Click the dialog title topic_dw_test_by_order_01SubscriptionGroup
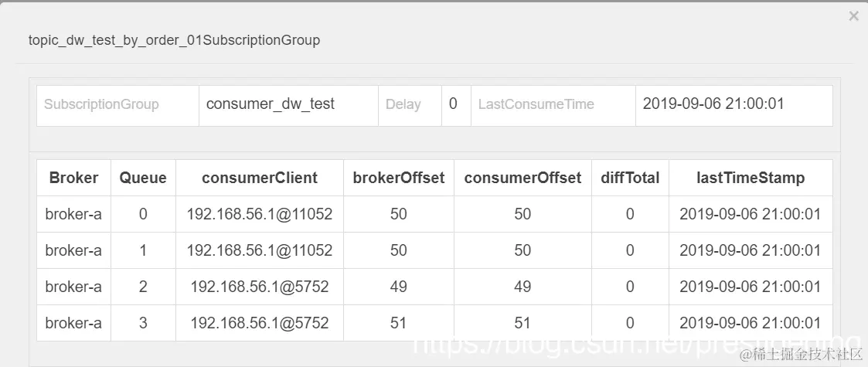This screenshot has height=367, width=868. [x=174, y=40]
